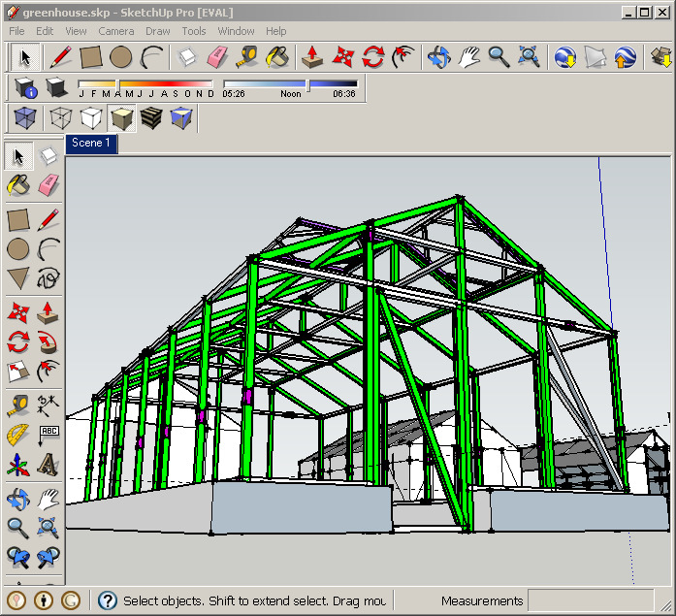Open the Camera menu
The width and height of the screenshot is (676, 616).
point(115,31)
